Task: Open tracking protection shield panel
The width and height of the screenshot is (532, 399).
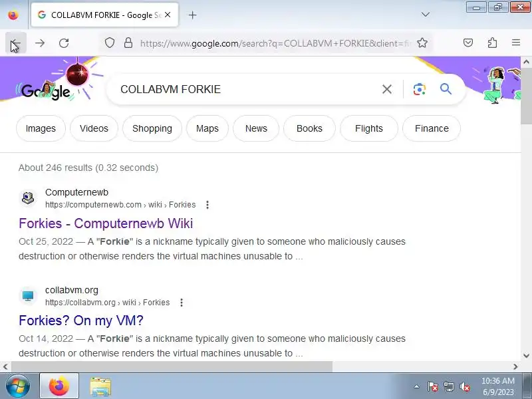Action: point(109,43)
